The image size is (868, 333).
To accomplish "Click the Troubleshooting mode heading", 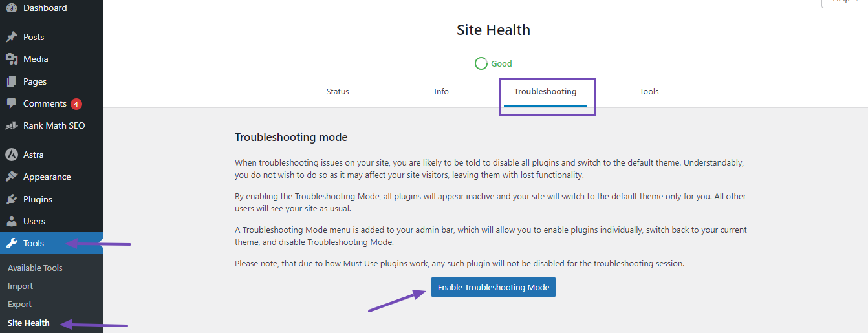I will [291, 137].
